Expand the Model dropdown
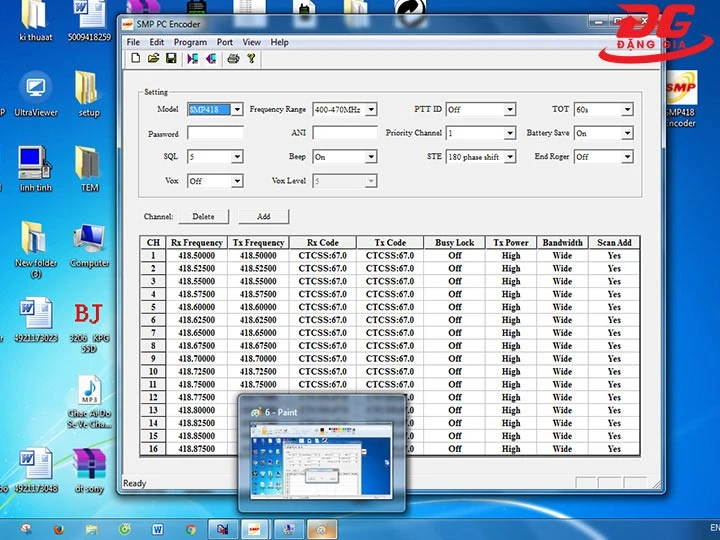720x540 pixels. pos(237,109)
